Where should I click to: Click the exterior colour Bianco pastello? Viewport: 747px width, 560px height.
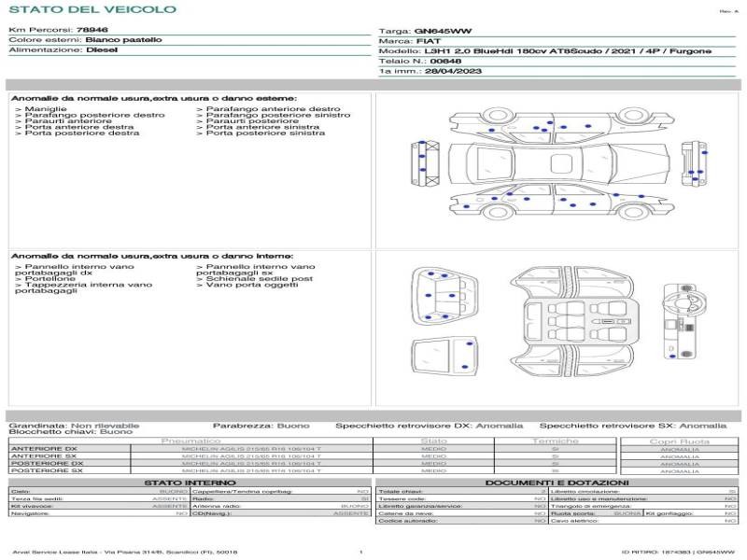pyautogui.click(x=124, y=39)
